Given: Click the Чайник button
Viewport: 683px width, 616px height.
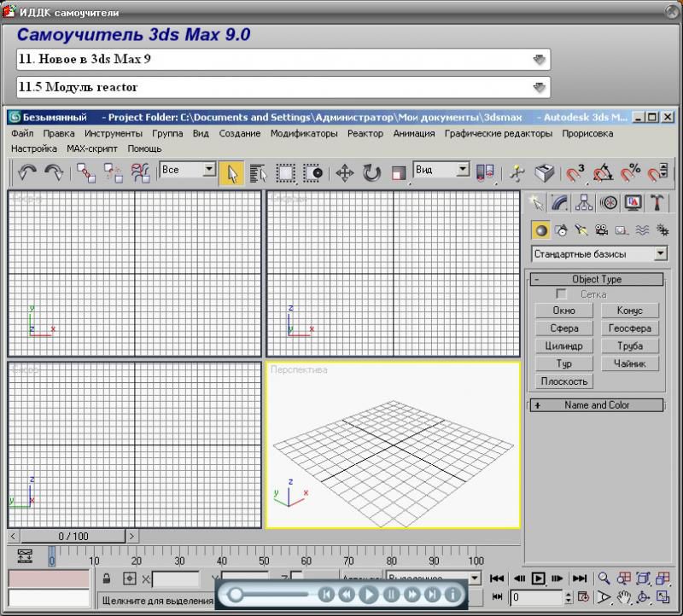Looking at the screenshot, I should click(x=630, y=363).
